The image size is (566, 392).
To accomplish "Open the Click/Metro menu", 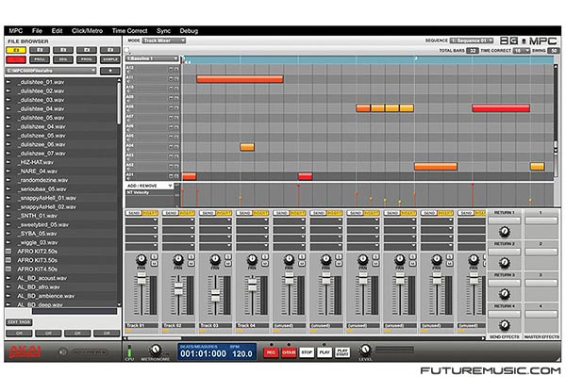I will tap(87, 31).
